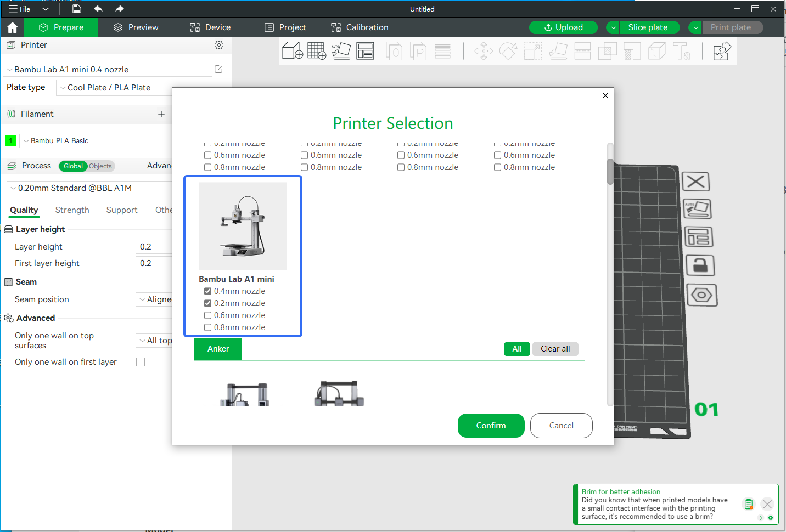Screen dimensions: 786x532
Task: Click the Add plate grid icon
Action: click(317, 51)
